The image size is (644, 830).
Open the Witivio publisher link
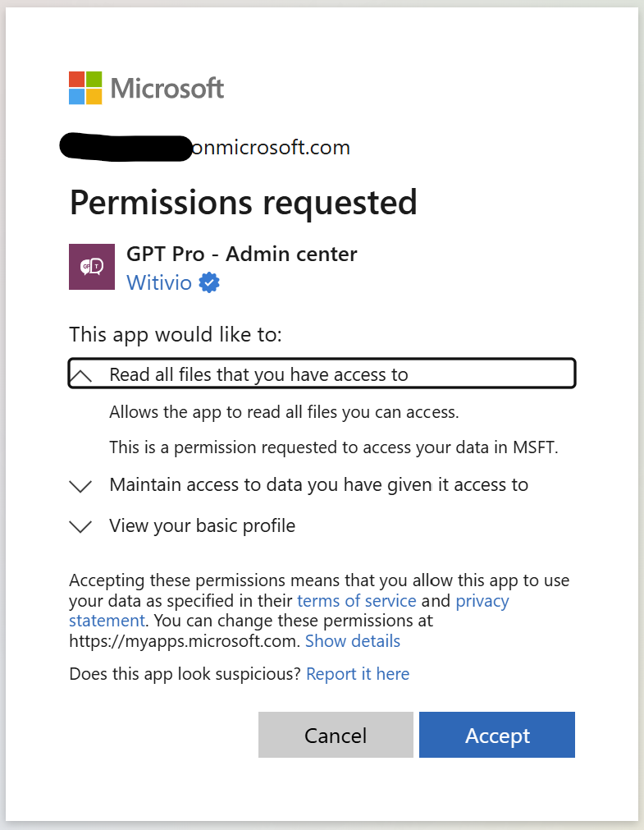pyautogui.click(x=159, y=282)
